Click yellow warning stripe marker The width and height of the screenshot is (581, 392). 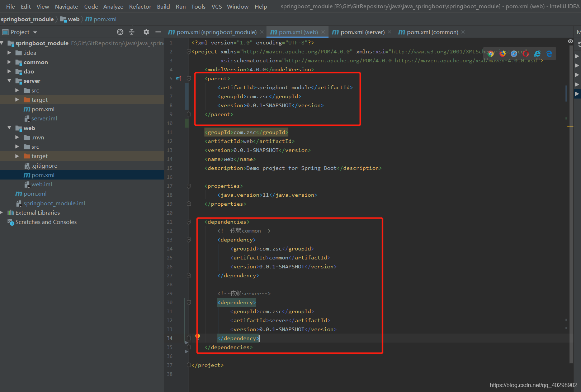tap(570, 126)
